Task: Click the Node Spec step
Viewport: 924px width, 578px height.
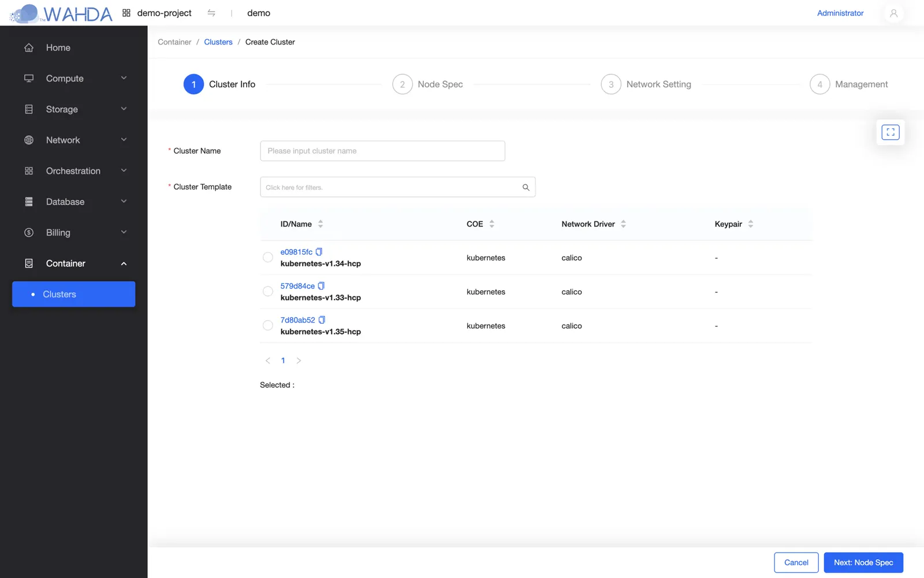Action: (x=428, y=84)
